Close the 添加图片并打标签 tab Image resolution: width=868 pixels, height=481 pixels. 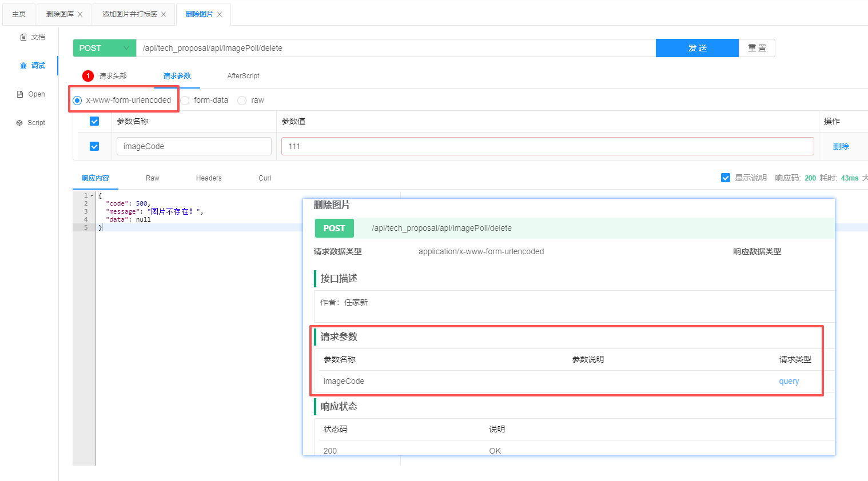click(164, 14)
